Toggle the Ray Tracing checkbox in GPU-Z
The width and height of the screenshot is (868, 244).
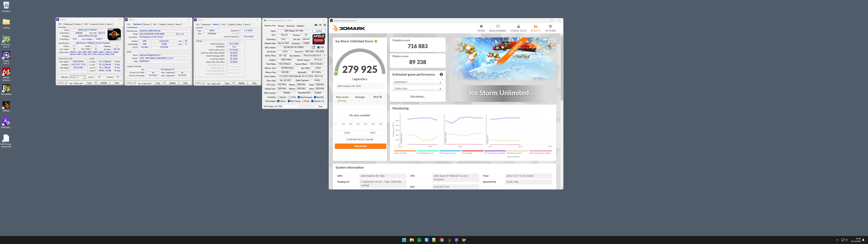click(x=289, y=101)
